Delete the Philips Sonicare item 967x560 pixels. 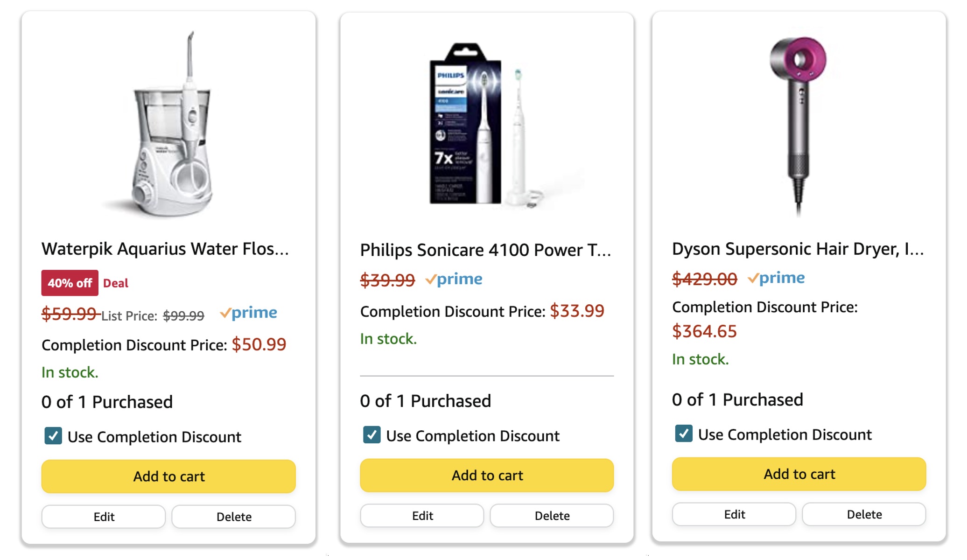pos(552,516)
